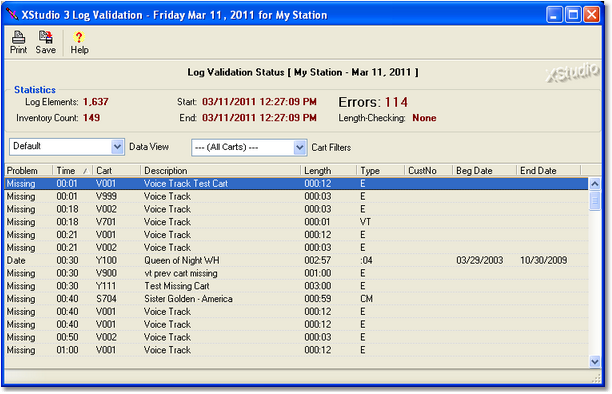Sort by the Description column header
Image resolution: width=612 pixels, height=394 pixels.
tap(221, 171)
